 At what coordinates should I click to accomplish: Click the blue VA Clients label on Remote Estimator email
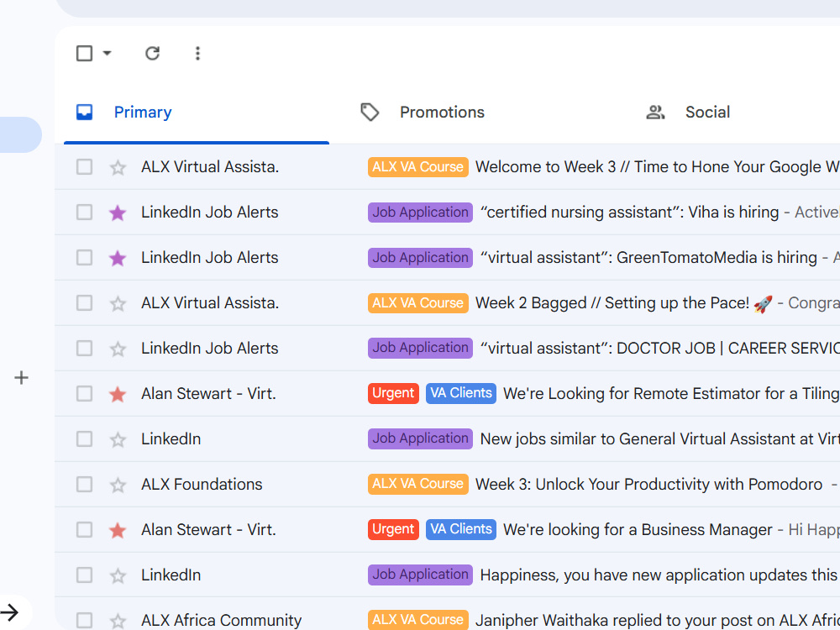pyautogui.click(x=460, y=393)
